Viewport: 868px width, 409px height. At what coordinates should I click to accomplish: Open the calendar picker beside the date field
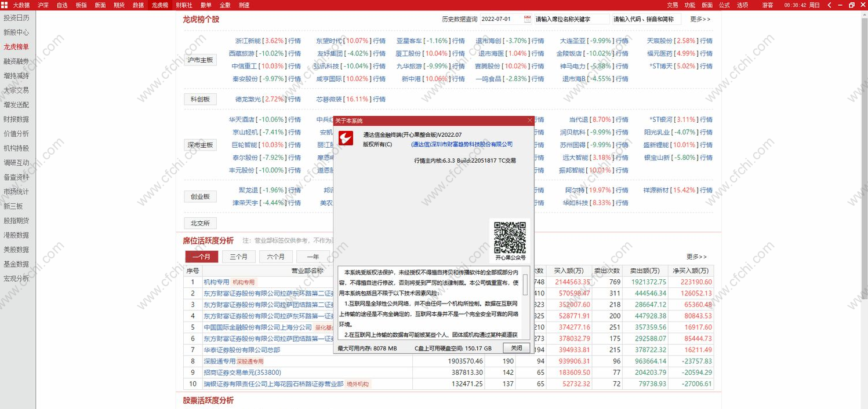pos(527,19)
